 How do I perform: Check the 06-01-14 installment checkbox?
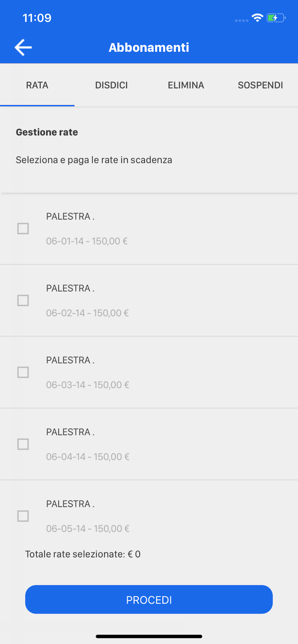[23, 229]
